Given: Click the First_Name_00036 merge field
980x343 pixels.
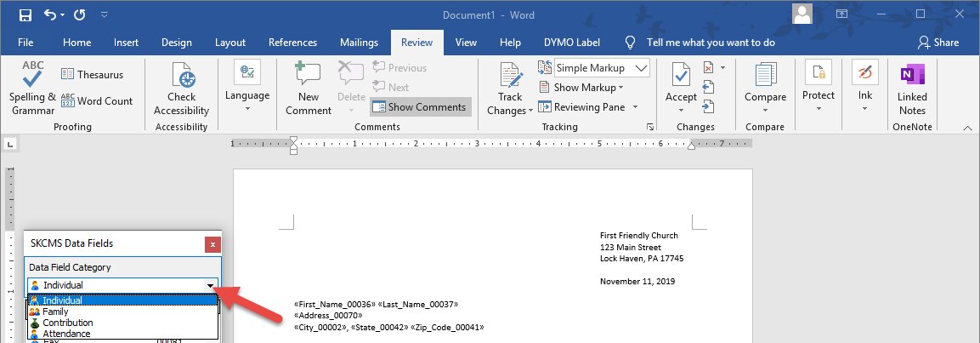Looking at the screenshot, I should (335, 304).
